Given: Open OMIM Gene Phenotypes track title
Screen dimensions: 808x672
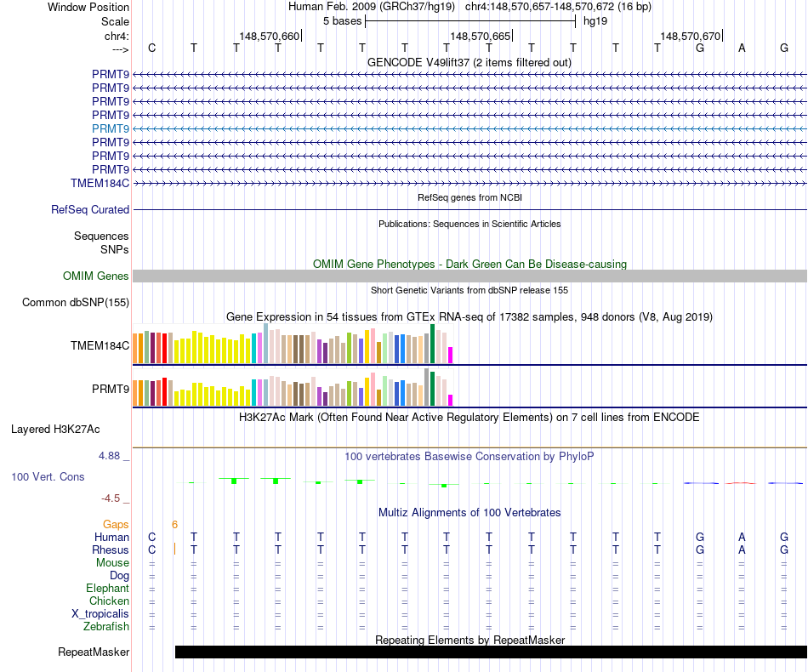Looking at the screenshot, I should pyautogui.click(x=469, y=264).
